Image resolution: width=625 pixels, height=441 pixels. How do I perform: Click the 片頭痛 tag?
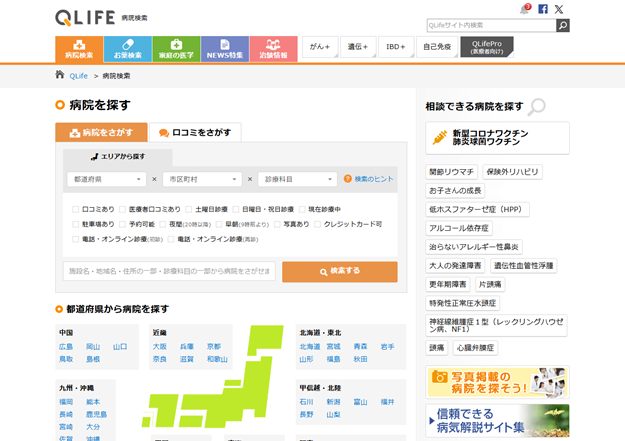click(490, 284)
